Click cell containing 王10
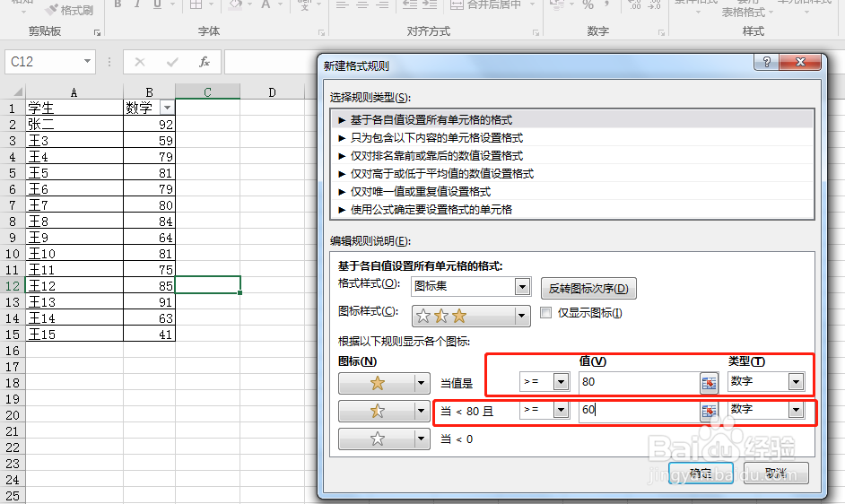 (x=74, y=254)
